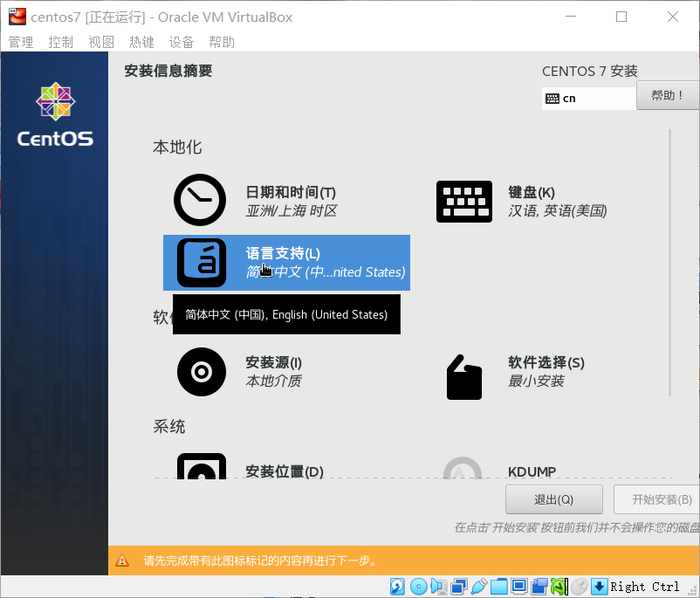Open the installation source disc icon
This screenshot has height=598, width=700.
(x=202, y=372)
